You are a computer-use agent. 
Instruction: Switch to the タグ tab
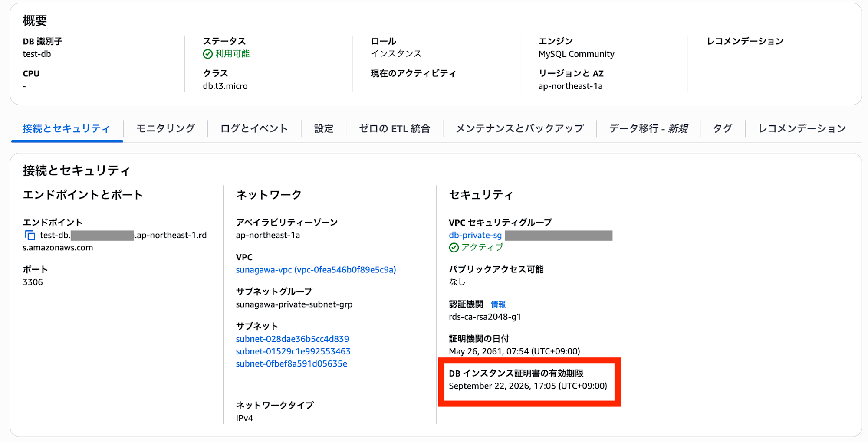(x=723, y=129)
